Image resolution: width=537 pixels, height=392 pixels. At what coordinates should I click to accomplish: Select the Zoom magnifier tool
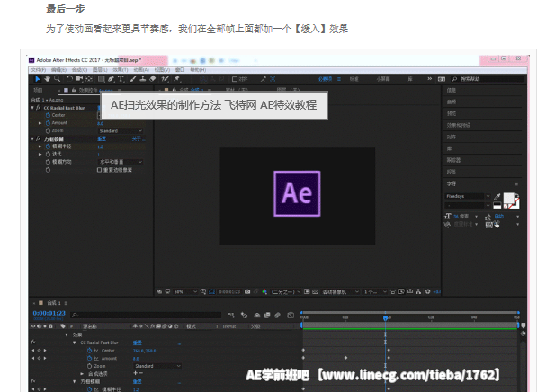click(58, 79)
